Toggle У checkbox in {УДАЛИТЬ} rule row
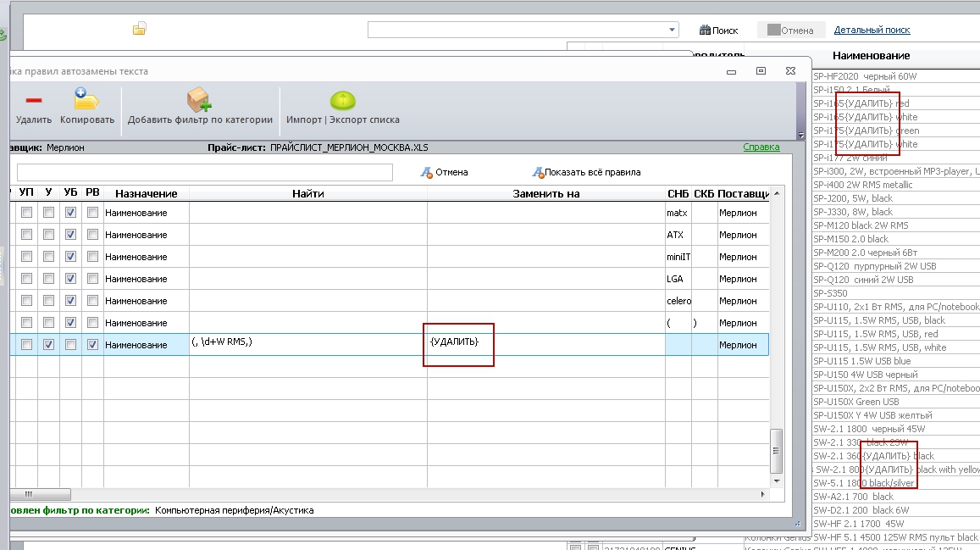 tap(49, 344)
